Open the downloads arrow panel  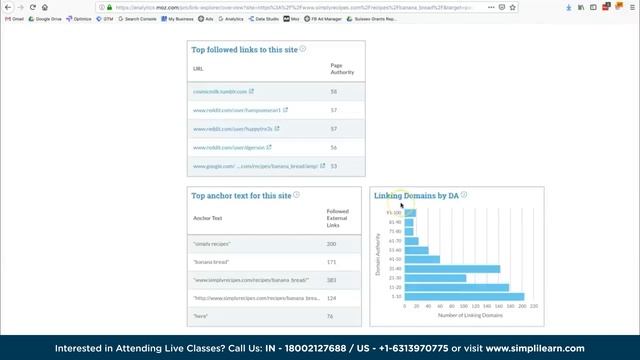tap(569, 7)
